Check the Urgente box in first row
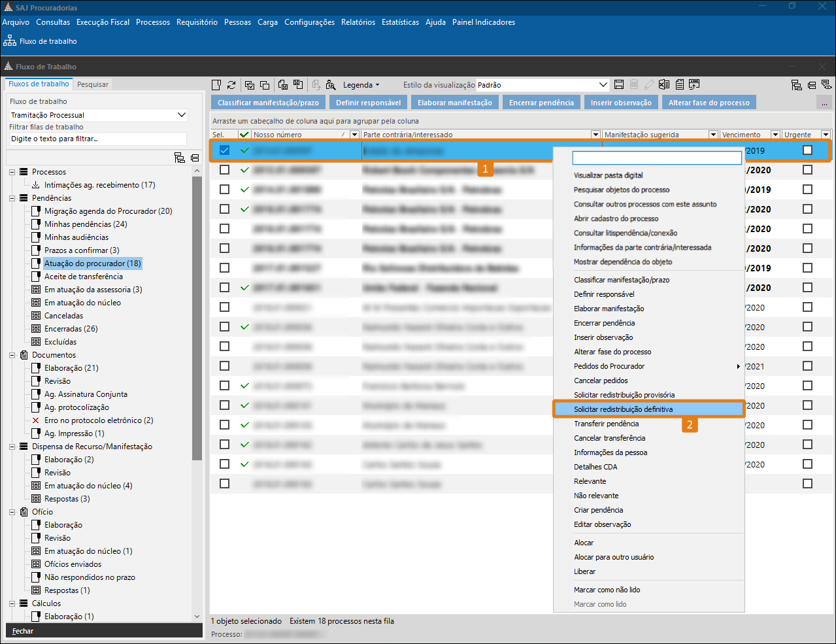This screenshot has width=836, height=644. 807,150
